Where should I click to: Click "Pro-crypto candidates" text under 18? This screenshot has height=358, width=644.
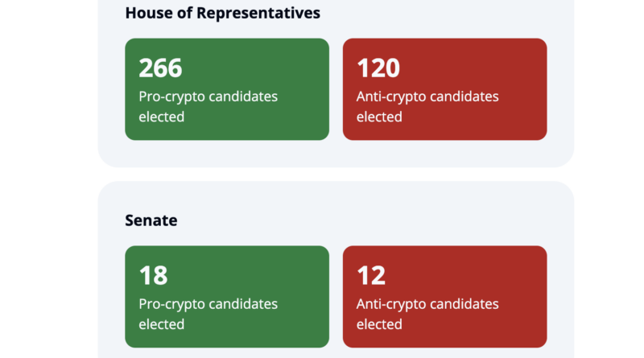[x=208, y=304]
